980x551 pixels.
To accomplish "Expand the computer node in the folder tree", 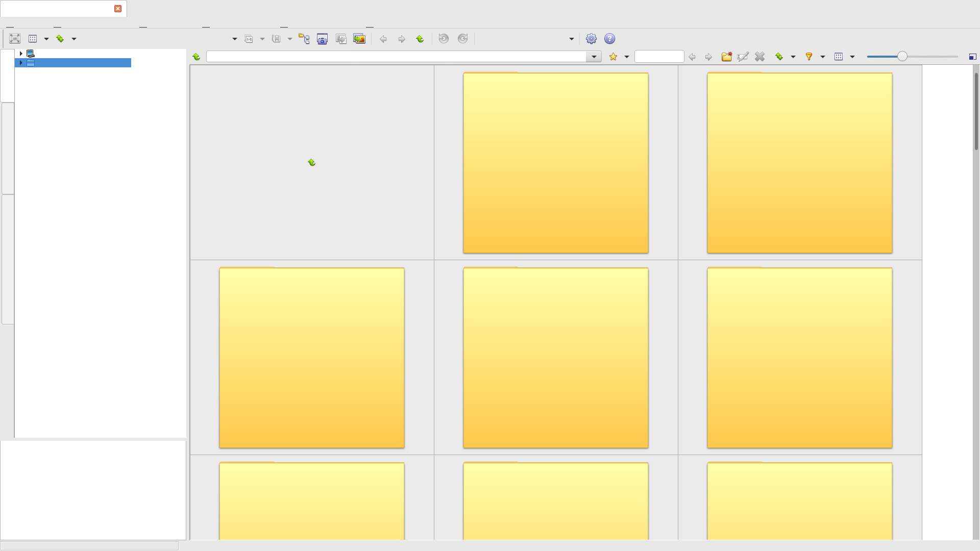I will coord(21,53).
